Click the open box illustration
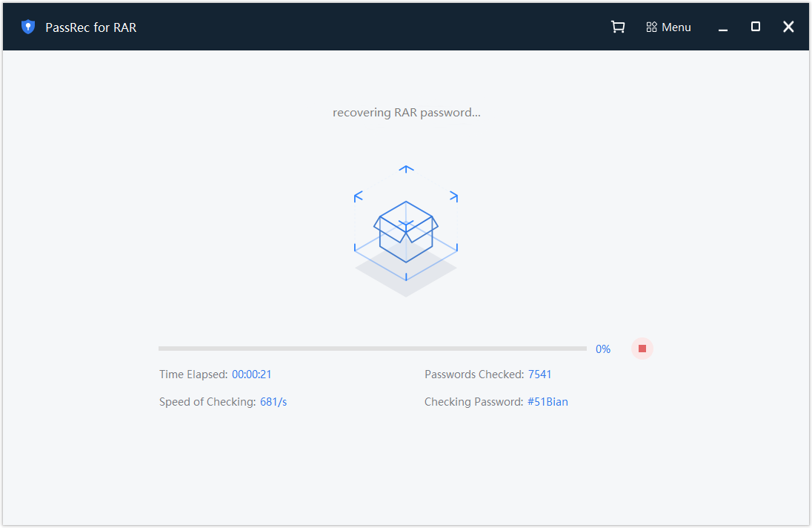This screenshot has height=528, width=812. pyautogui.click(x=406, y=231)
